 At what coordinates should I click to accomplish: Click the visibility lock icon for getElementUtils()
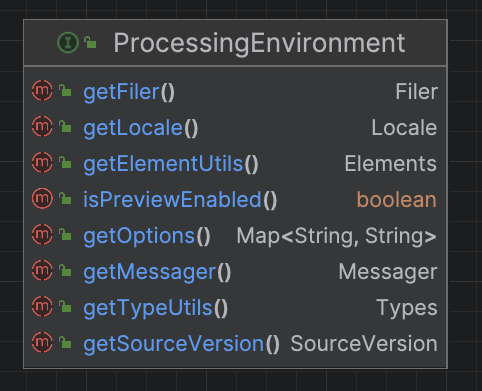coord(65,162)
